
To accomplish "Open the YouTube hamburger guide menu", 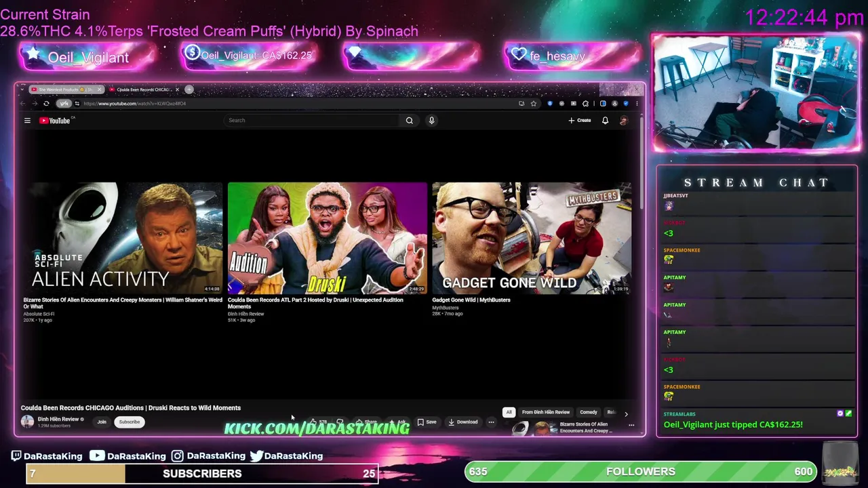I will 27,121.
